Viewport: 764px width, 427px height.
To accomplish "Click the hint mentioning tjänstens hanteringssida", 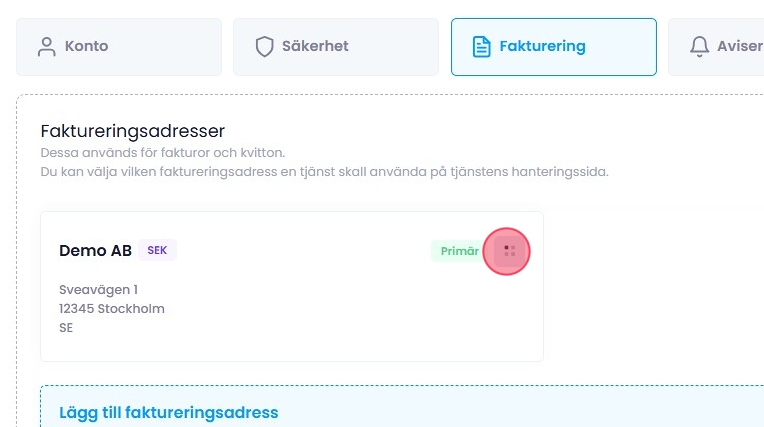I will tap(324, 171).
